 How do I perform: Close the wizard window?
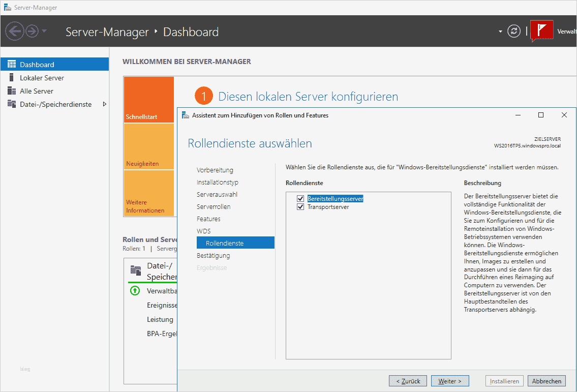pos(564,115)
